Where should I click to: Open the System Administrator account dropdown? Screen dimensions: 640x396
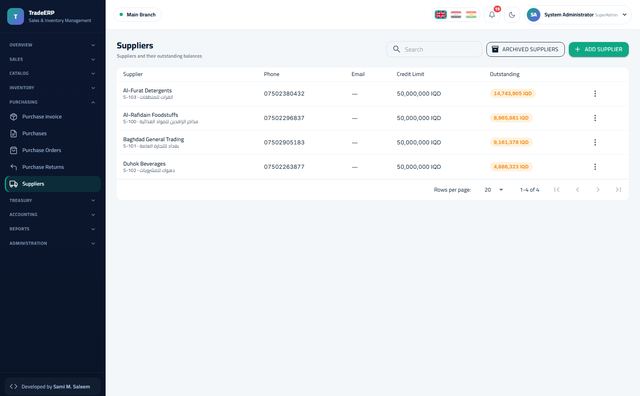(x=578, y=15)
